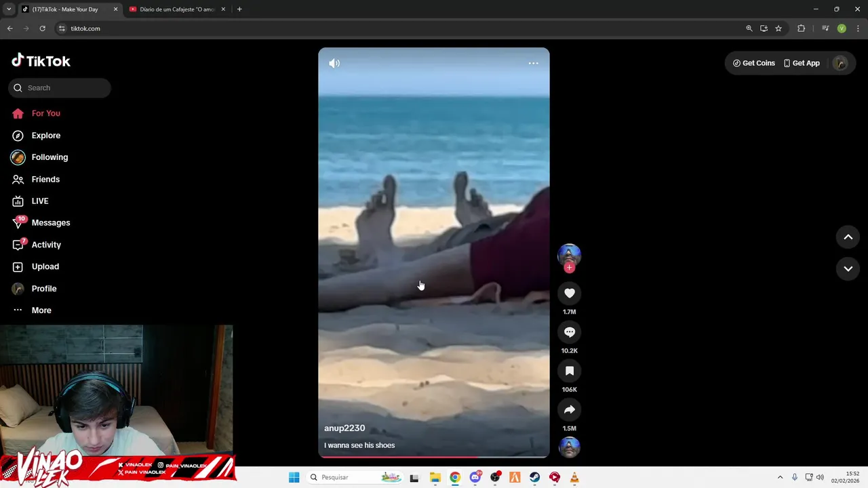Open Discord from the taskbar

[475, 478]
